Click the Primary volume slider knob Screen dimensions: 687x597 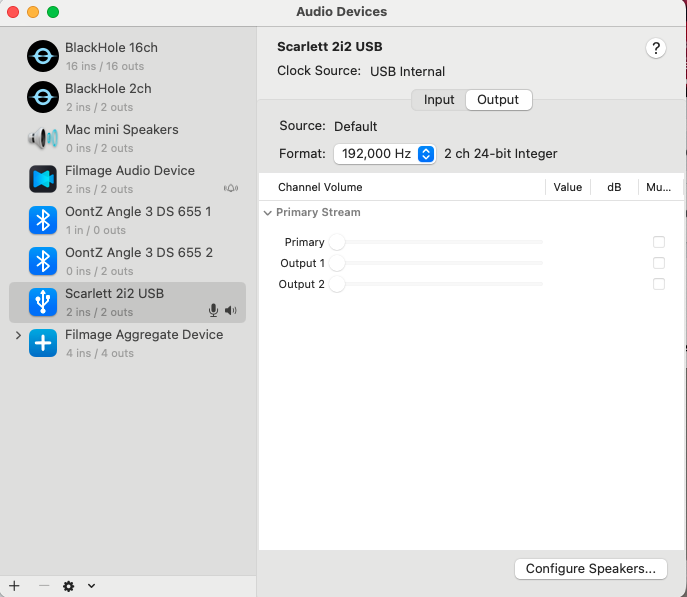point(337,242)
